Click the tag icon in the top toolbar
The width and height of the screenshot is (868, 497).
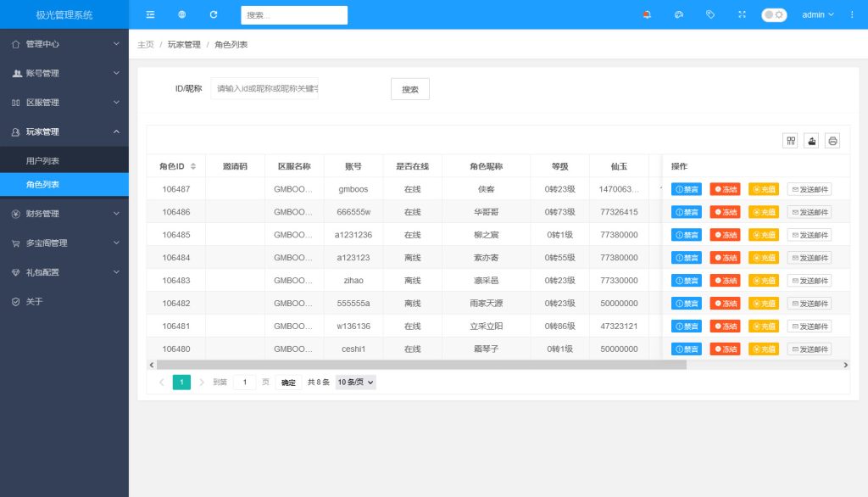pyautogui.click(x=710, y=14)
